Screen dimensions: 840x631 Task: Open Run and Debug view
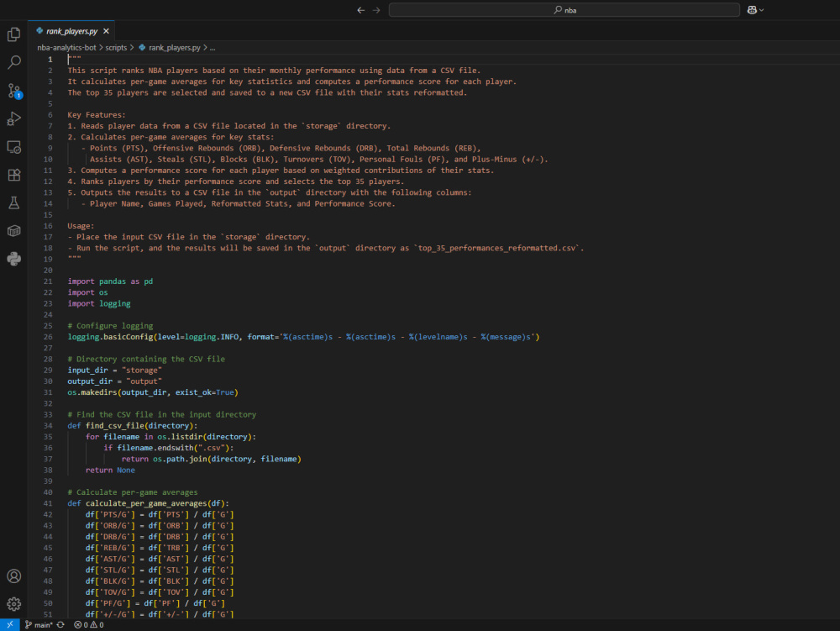point(14,118)
